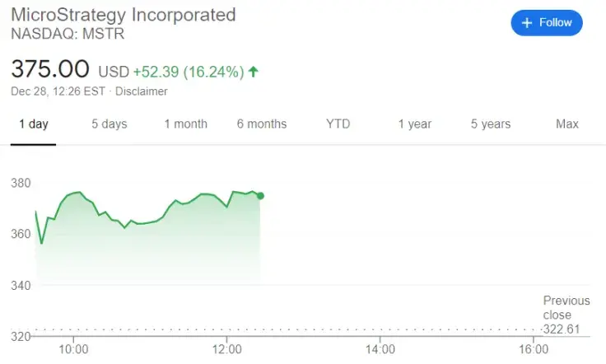This screenshot has width=606, height=364.
Task: Open the 1 month chart range
Action: [186, 124]
